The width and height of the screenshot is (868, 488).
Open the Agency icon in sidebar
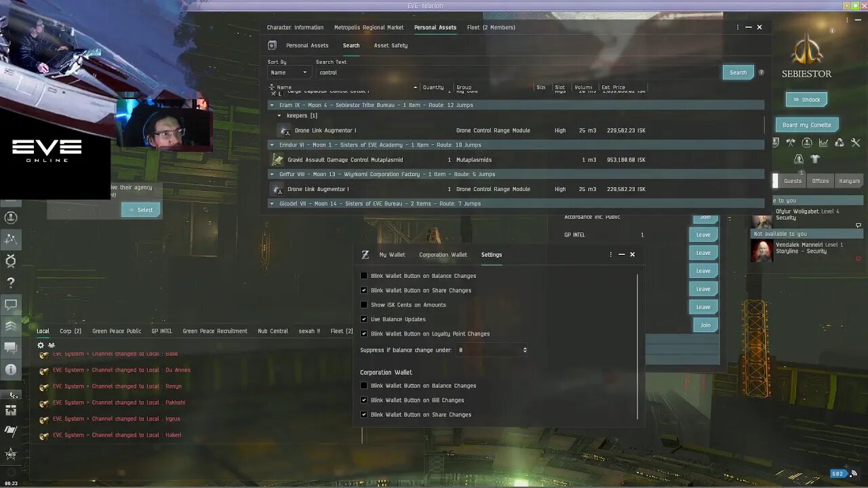tap(11, 239)
